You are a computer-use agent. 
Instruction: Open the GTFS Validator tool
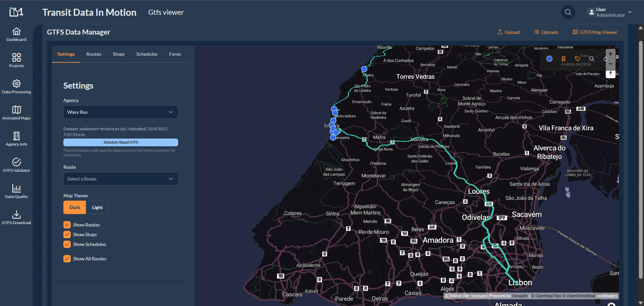[16, 165]
